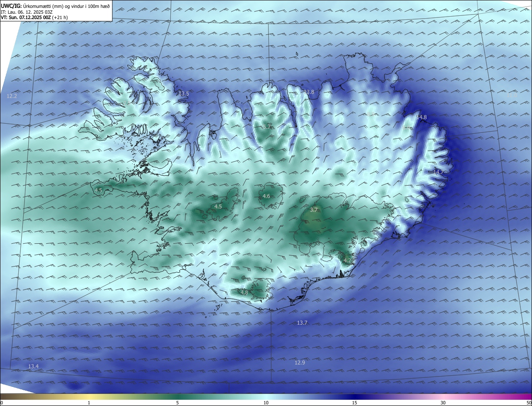
Task: Click the 4.8 value near the south coast
Action: [x=244, y=292]
